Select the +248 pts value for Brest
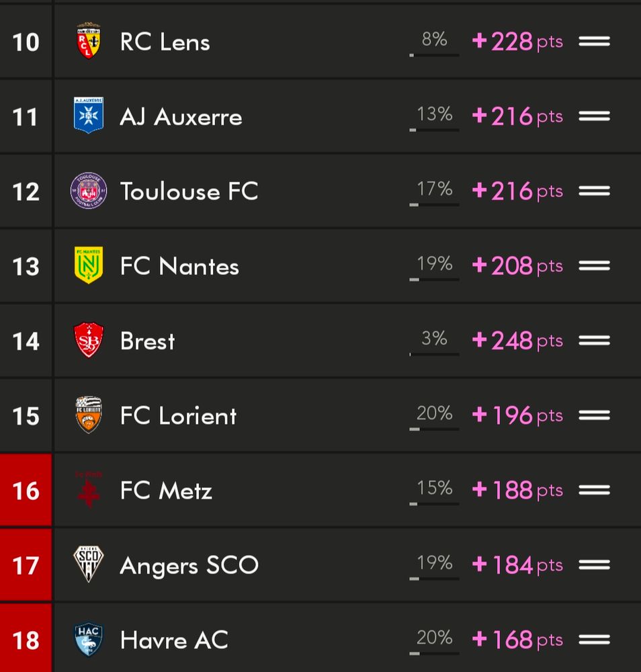The width and height of the screenshot is (641, 672). pos(517,341)
